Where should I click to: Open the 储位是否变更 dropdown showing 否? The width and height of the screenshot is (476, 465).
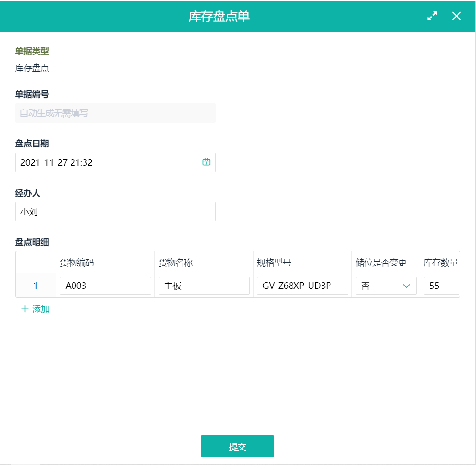pyautogui.click(x=386, y=286)
